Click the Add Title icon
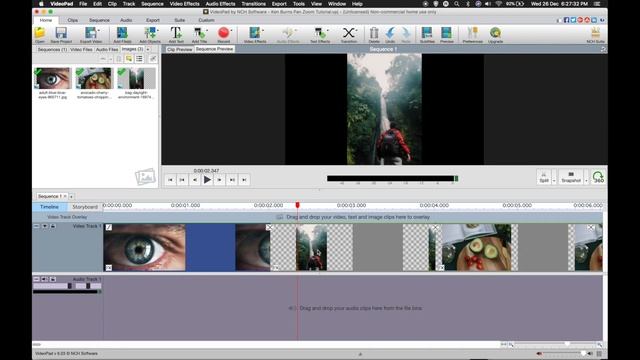Viewport: 640px width, 360px height. point(199,34)
